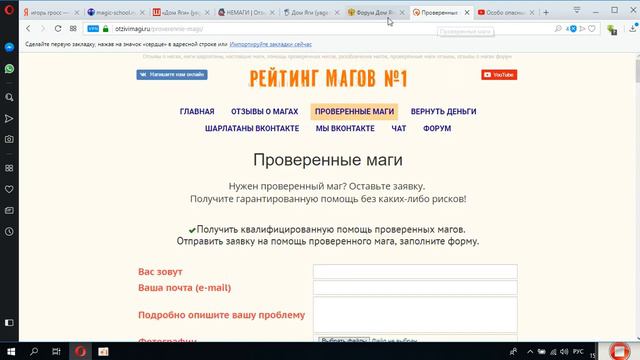Screen dimensions: 640x360
Task: Reload the current page
Action: (x=58, y=29)
